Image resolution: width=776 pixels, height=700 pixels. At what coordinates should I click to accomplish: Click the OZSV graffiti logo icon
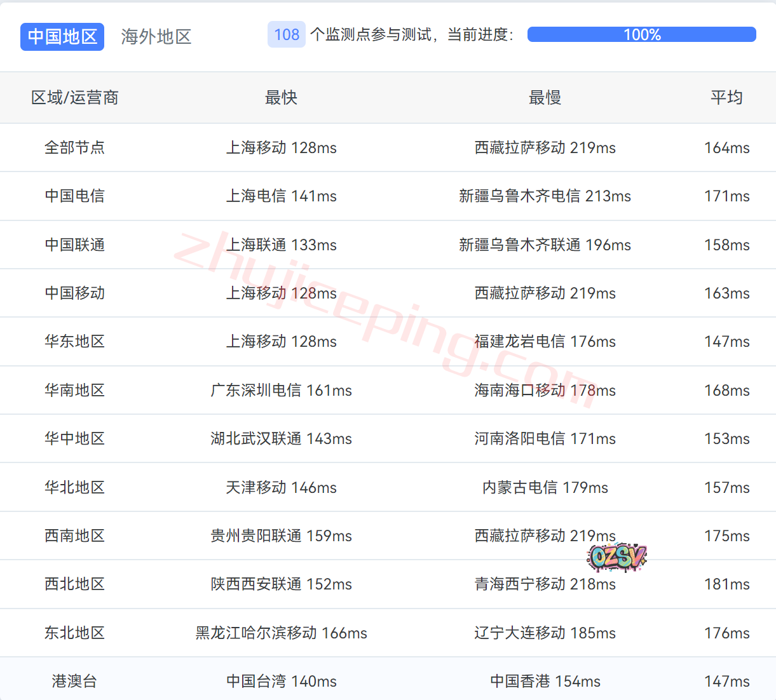(x=616, y=557)
